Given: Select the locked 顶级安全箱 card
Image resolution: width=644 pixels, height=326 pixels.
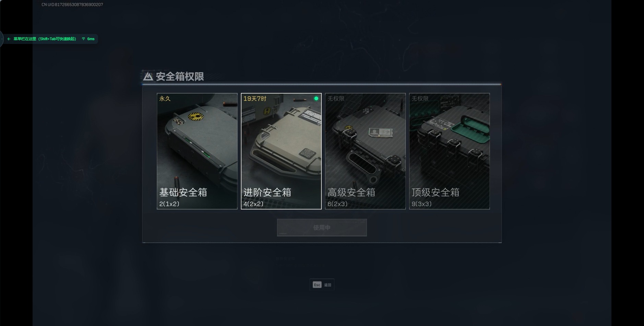Looking at the screenshot, I should tap(449, 151).
